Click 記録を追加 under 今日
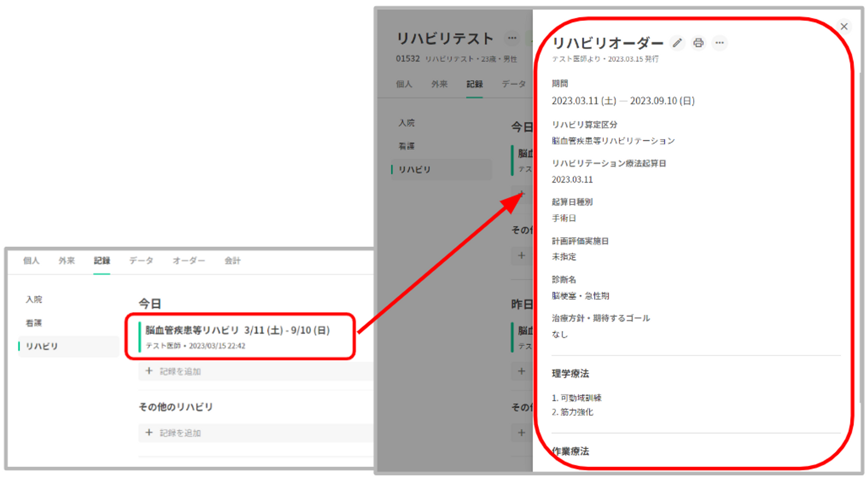 pyautogui.click(x=180, y=372)
